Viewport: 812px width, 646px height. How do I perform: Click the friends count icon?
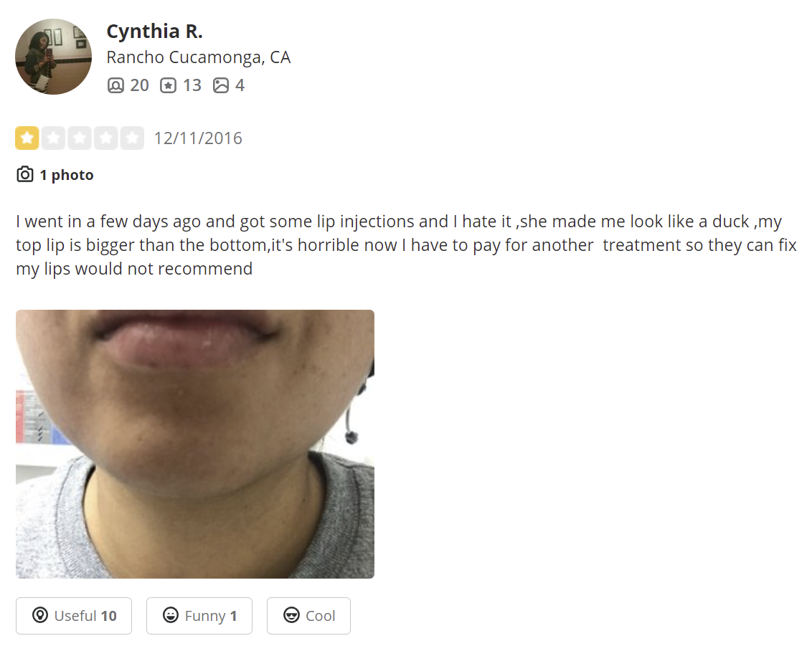point(115,85)
